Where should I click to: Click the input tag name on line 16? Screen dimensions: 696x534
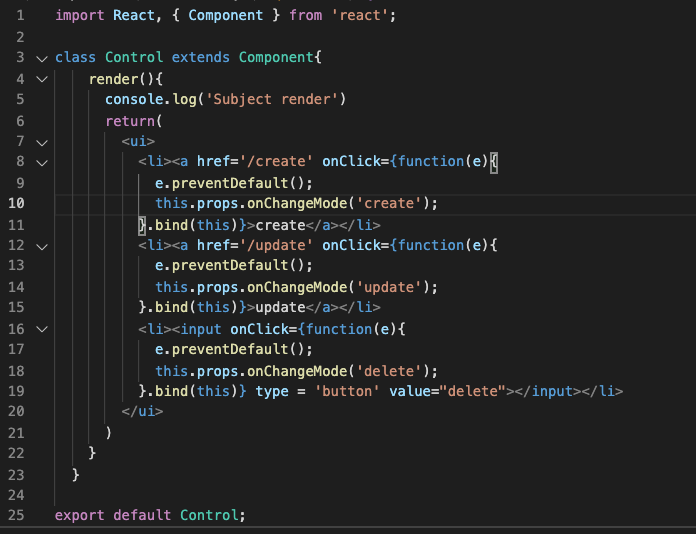201,329
